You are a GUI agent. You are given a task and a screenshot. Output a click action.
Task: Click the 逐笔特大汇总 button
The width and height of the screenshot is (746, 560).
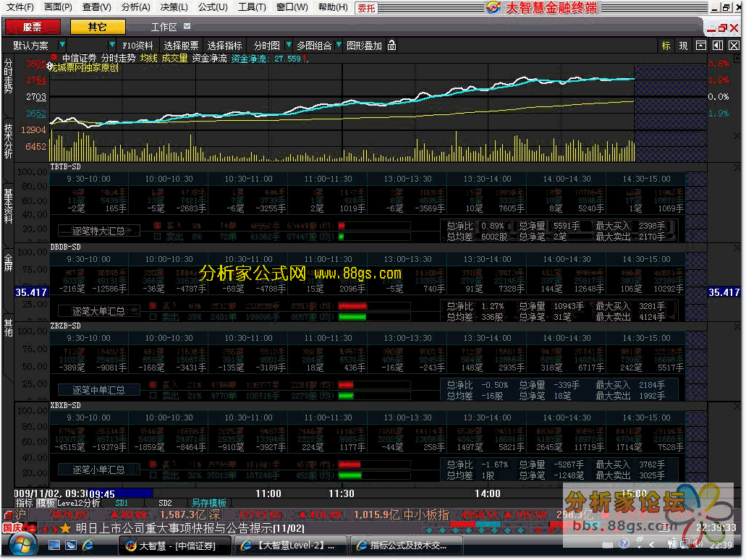pyautogui.click(x=98, y=232)
